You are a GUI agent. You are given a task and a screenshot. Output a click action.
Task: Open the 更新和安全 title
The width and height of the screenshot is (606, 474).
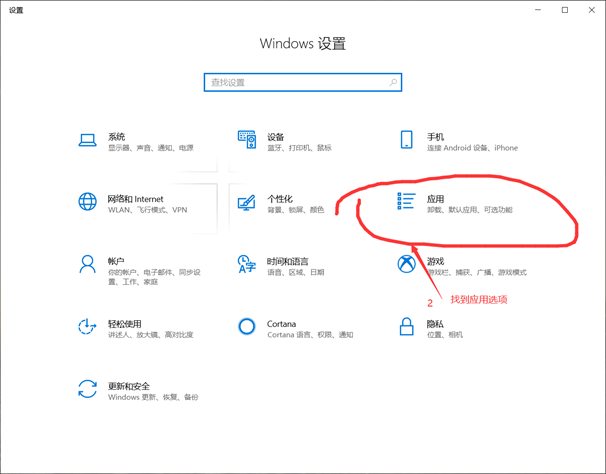click(x=129, y=386)
